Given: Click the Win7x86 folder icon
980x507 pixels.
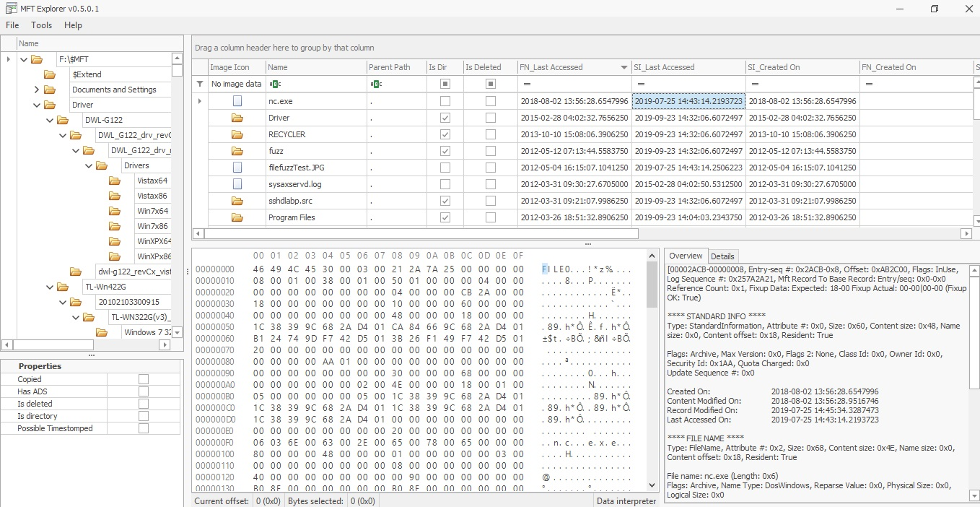Looking at the screenshot, I should coord(115,226).
